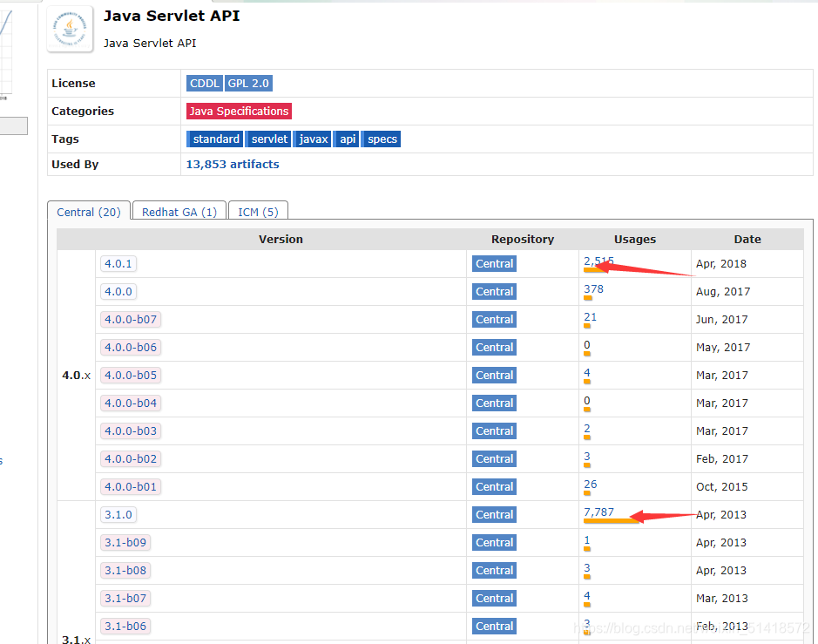The height and width of the screenshot is (644, 818).
Task: Open the 13,853 artifacts link
Action: pos(233,165)
